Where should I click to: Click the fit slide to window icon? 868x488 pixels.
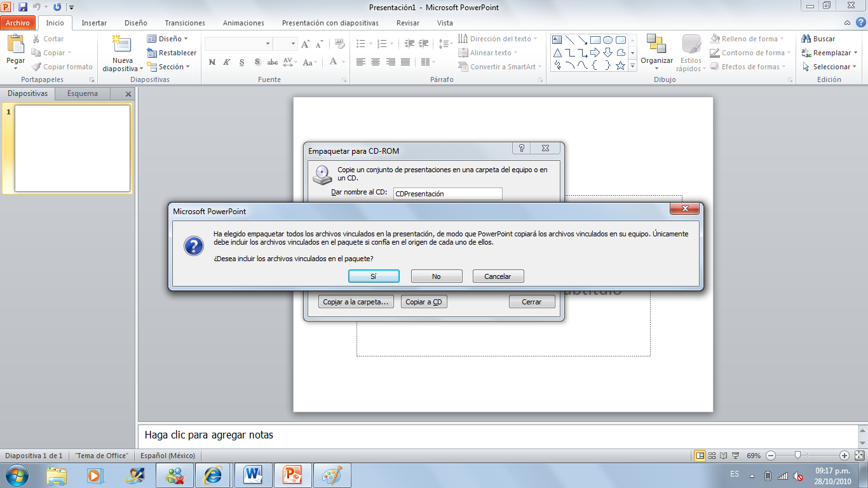click(860, 456)
